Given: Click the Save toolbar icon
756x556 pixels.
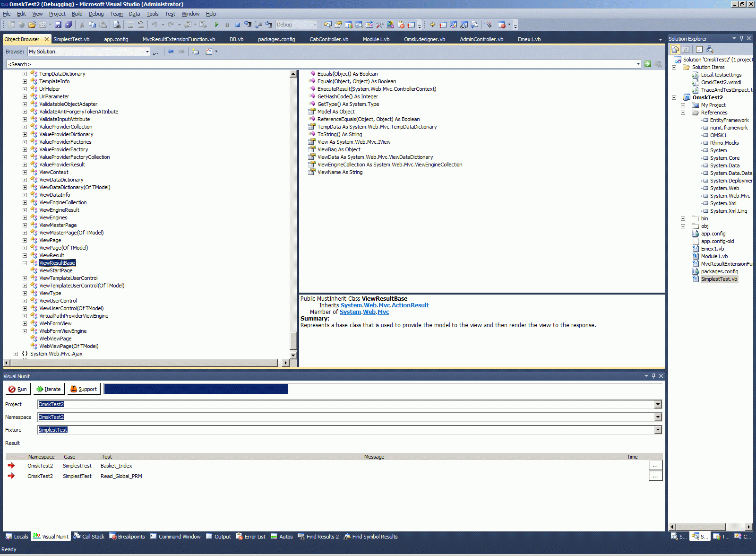Looking at the screenshot, I should tap(58, 25).
